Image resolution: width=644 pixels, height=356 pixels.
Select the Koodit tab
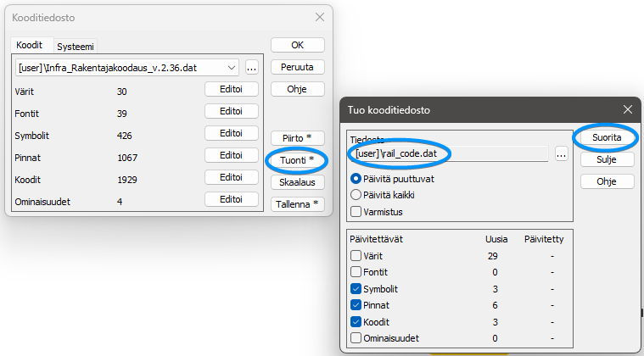coord(30,45)
